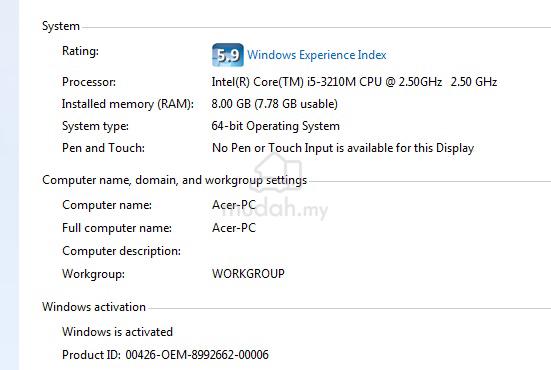Click the System section heading
Viewport: 551px width, 370px height.
(x=61, y=26)
